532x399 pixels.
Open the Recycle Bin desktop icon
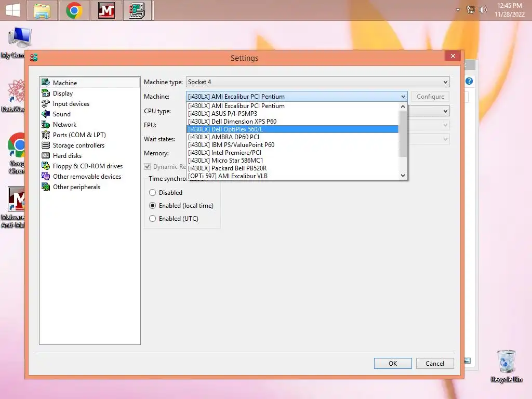506,366
